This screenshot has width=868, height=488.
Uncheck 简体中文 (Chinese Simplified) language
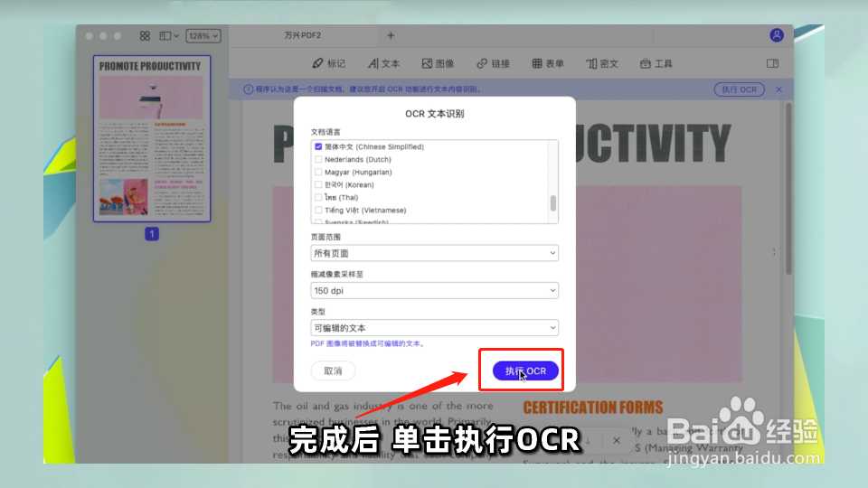point(318,146)
